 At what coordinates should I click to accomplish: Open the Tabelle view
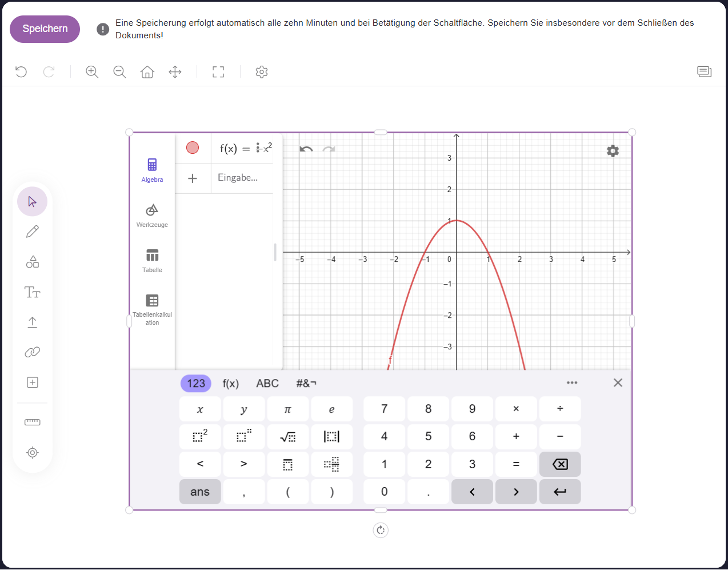coord(152,260)
